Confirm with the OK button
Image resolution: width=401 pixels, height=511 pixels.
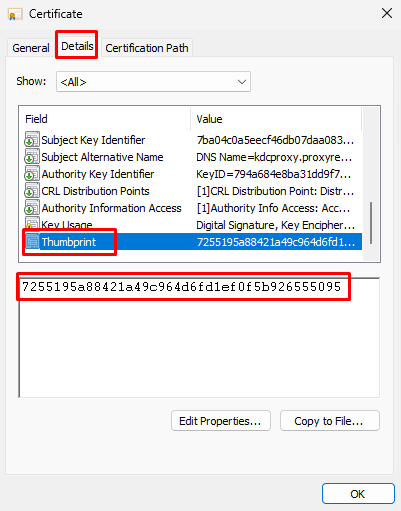click(x=358, y=494)
